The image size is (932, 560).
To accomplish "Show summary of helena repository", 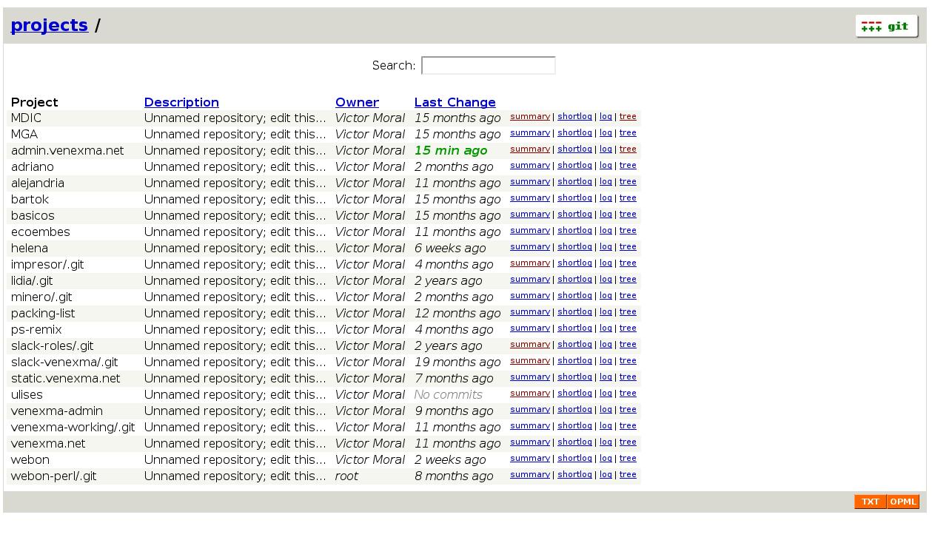I will 529,247.
